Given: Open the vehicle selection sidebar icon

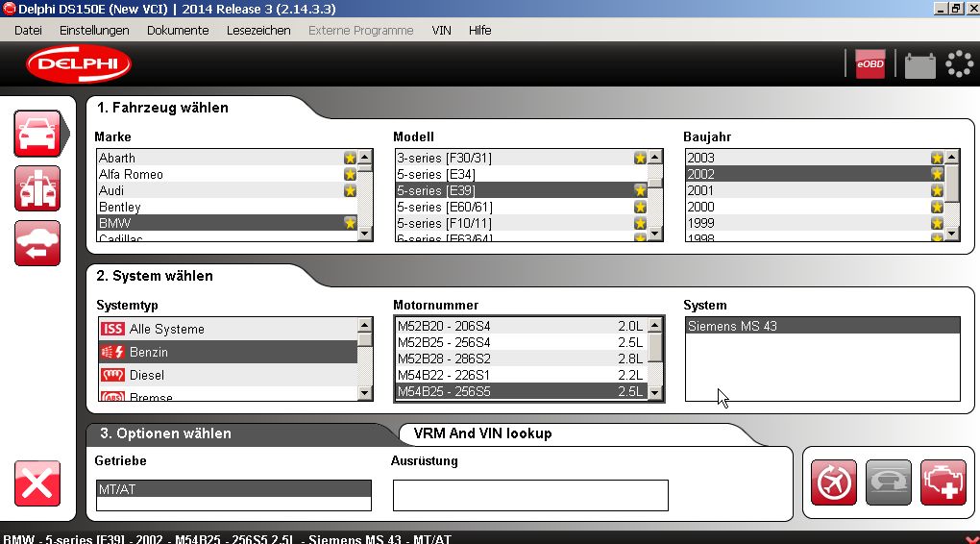Looking at the screenshot, I should pyautogui.click(x=37, y=134).
